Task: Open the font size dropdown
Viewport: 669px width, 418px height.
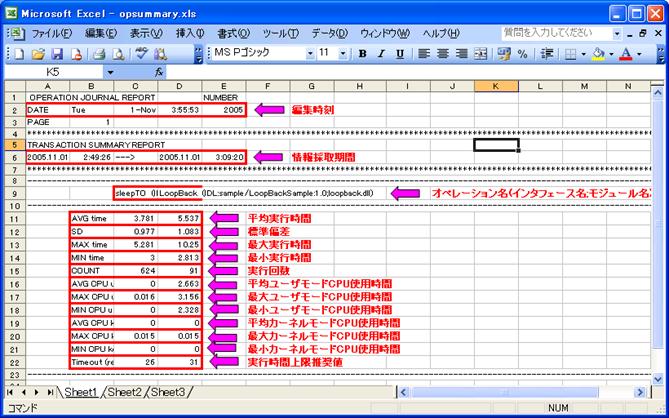Action: pyautogui.click(x=343, y=54)
